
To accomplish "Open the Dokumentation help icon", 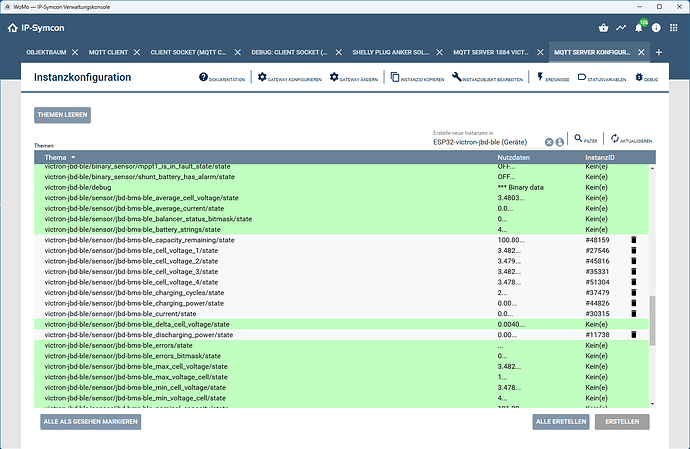I will click(x=204, y=77).
